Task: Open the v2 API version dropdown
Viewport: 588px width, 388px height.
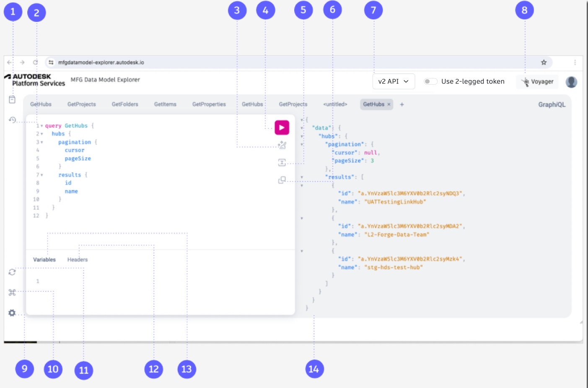Action: point(394,81)
